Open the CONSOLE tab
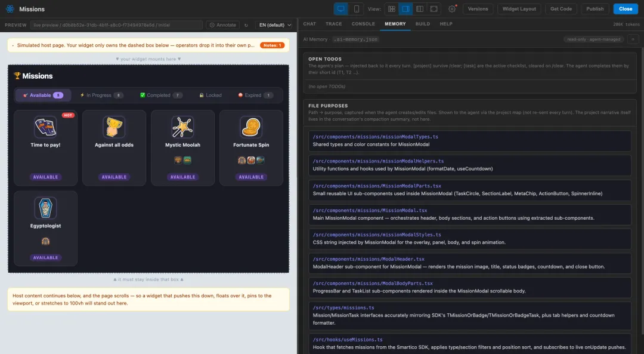 (363, 24)
